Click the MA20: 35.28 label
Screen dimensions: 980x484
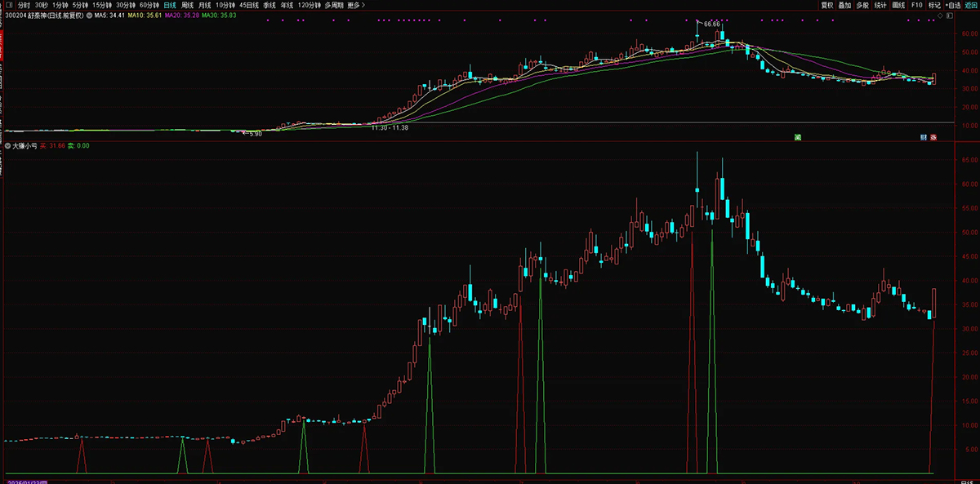(x=181, y=15)
